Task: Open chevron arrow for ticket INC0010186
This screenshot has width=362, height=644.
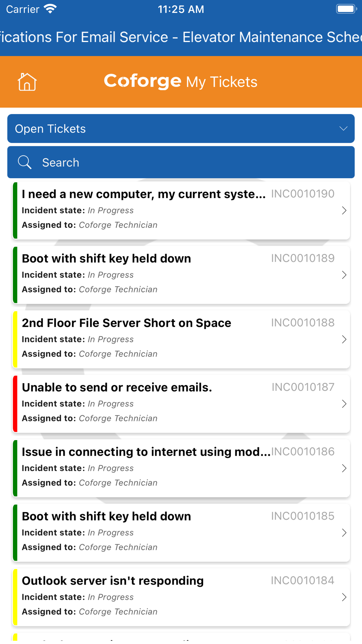Action: (344, 468)
